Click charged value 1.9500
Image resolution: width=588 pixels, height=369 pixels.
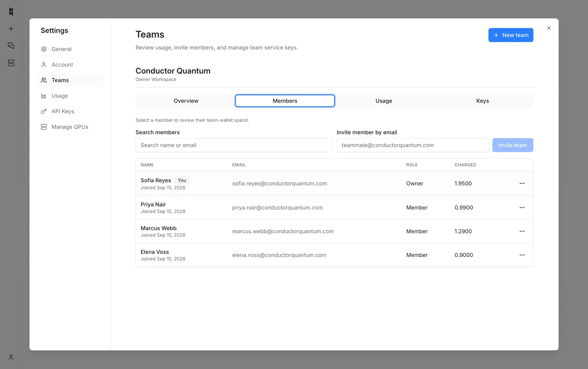(x=463, y=183)
